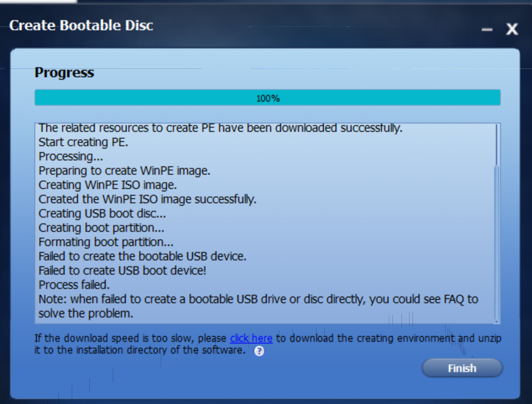
Task: Select the 'Start creating PE.' log line
Action: 83,142
